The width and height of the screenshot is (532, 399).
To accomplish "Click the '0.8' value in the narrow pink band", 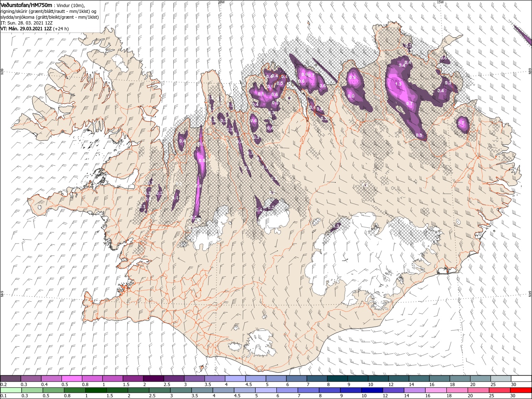I will tap(202, 160).
